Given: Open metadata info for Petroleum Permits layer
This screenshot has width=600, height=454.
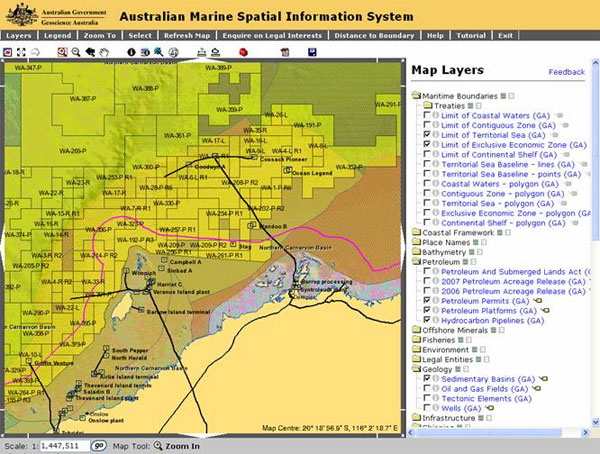Looking at the screenshot, I should click(x=435, y=300).
